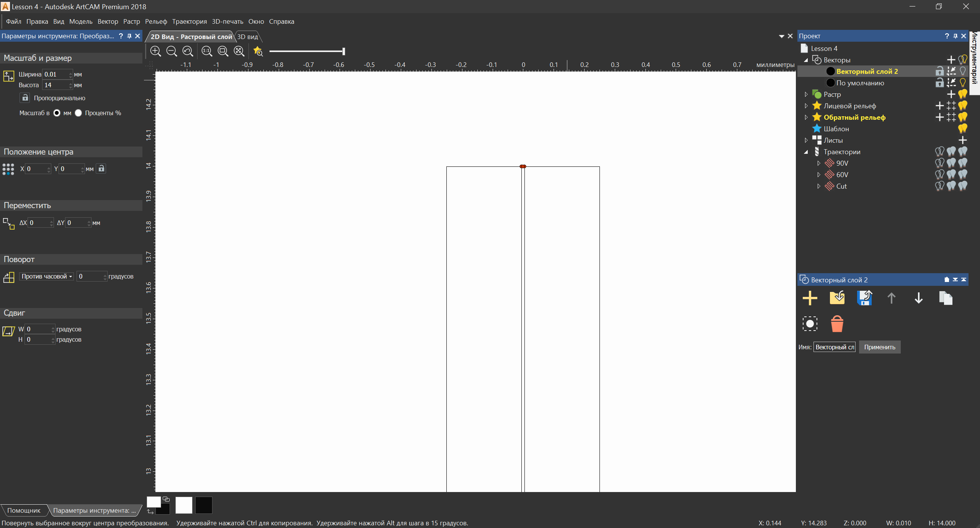Select the Проценты % radio button
The height and width of the screenshot is (528, 980).
tap(78, 113)
